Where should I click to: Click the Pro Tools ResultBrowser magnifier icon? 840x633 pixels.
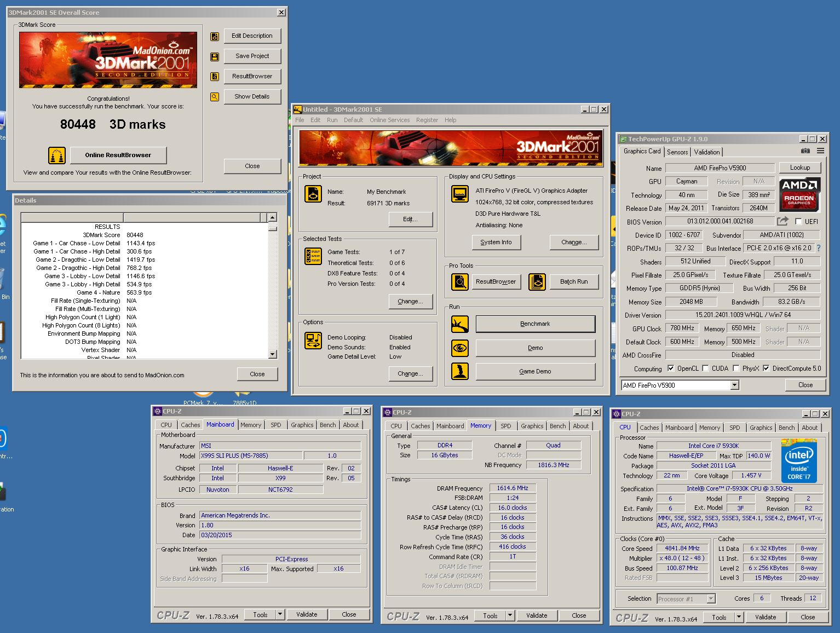coord(459,281)
